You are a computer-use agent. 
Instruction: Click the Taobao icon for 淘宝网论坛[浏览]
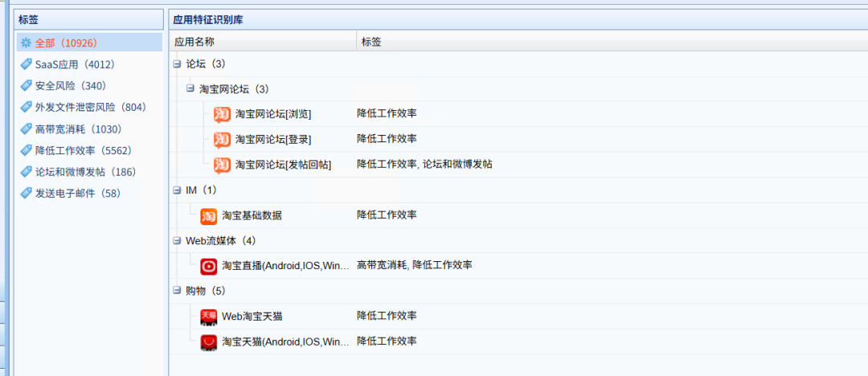click(x=222, y=115)
